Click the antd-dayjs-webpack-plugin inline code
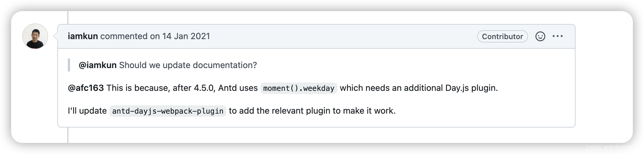This screenshot has width=644, height=154. [168, 111]
